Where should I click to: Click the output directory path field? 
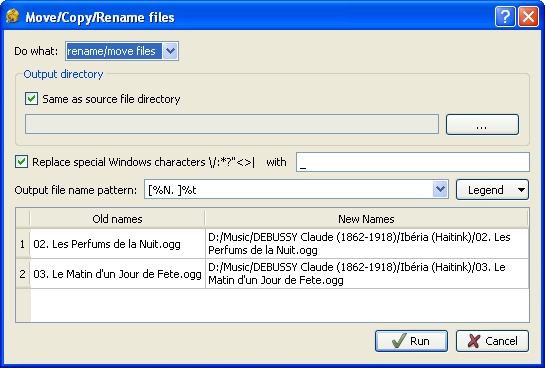pos(232,124)
